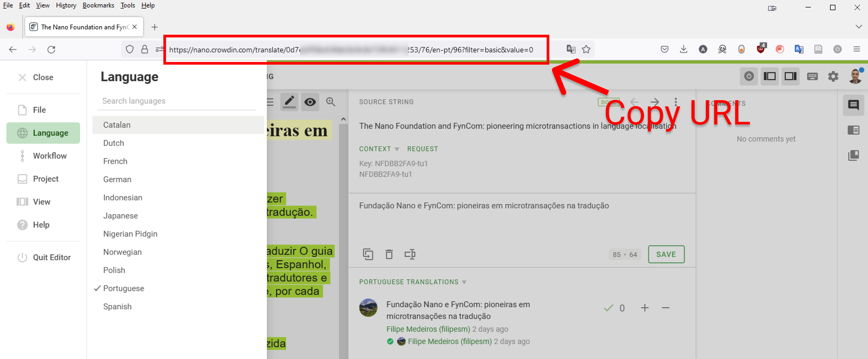Select the pencil translation mode icon

pyautogui.click(x=289, y=102)
